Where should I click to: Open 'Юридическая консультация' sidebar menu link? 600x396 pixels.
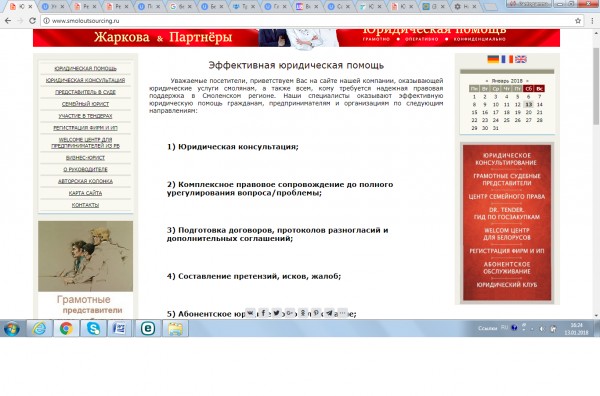point(85,80)
